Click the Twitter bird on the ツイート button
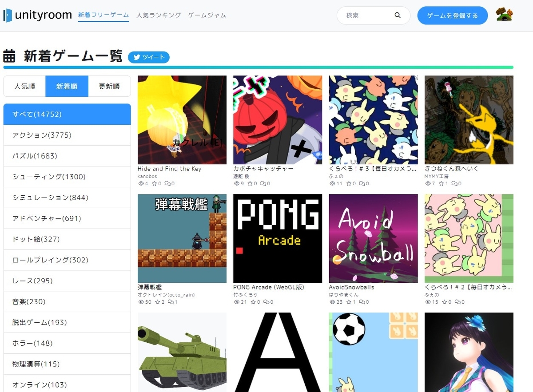Viewport: 533px width, 392px height. click(x=137, y=57)
